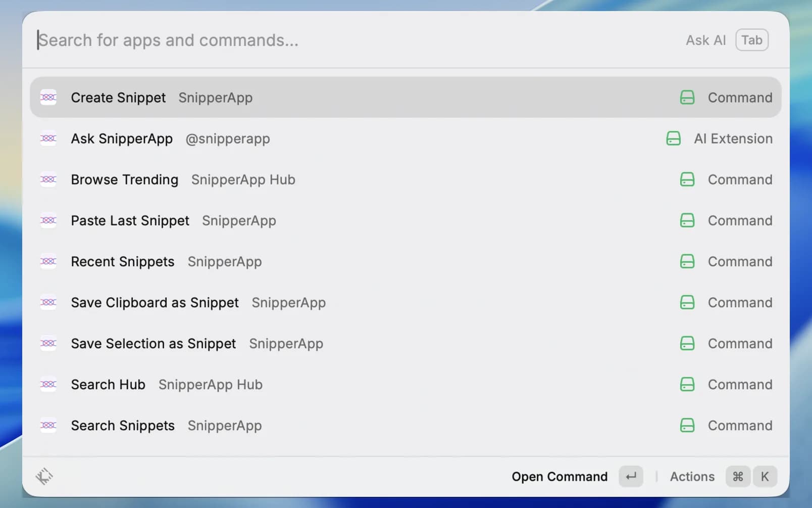Click the SnipperApp icon beside Recent Snippets
The image size is (812, 508).
[48, 261]
